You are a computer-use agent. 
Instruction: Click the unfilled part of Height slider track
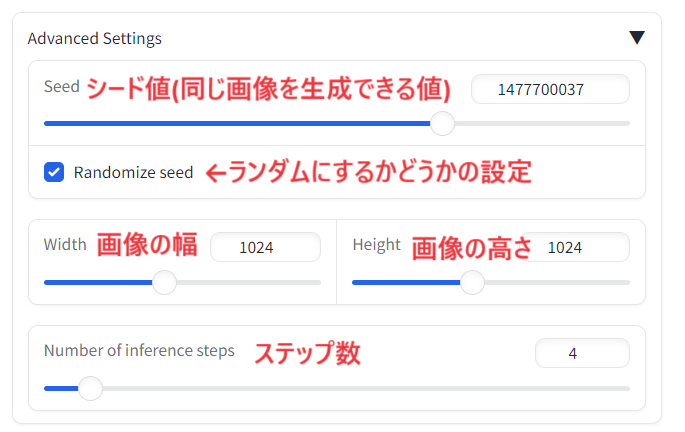click(x=557, y=283)
